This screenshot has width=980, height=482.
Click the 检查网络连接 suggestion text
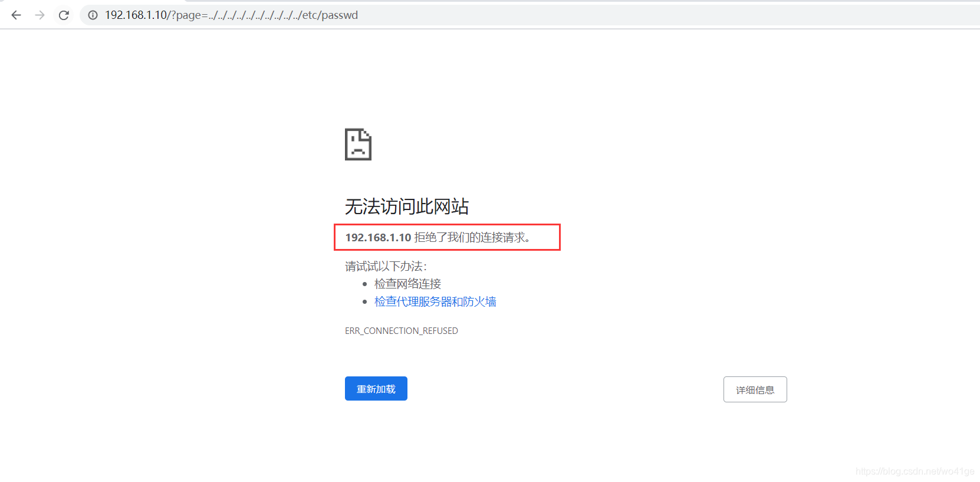pos(407,284)
